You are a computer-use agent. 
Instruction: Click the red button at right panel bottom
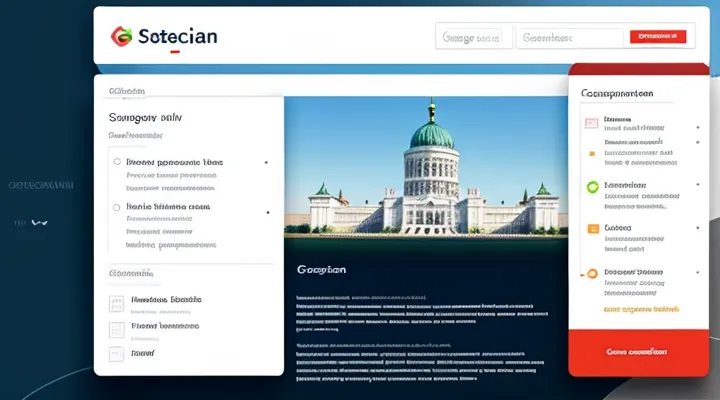(x=639, y=352)
